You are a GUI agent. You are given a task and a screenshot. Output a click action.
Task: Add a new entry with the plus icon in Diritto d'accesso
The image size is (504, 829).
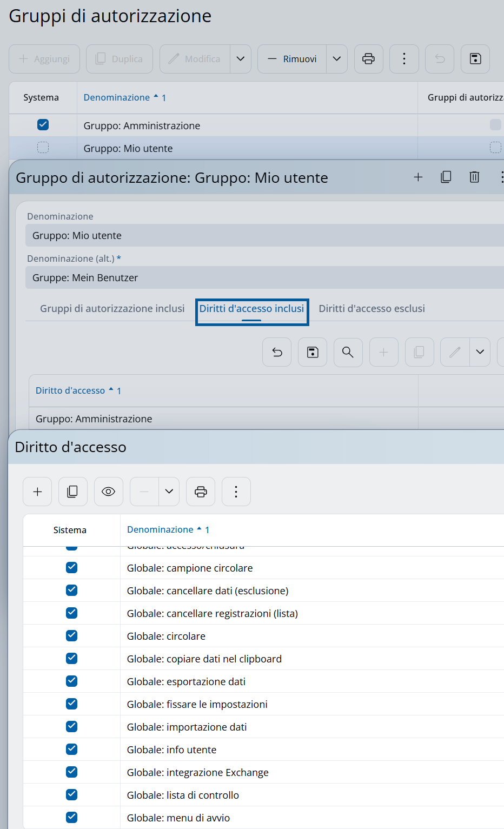[37, 492]
